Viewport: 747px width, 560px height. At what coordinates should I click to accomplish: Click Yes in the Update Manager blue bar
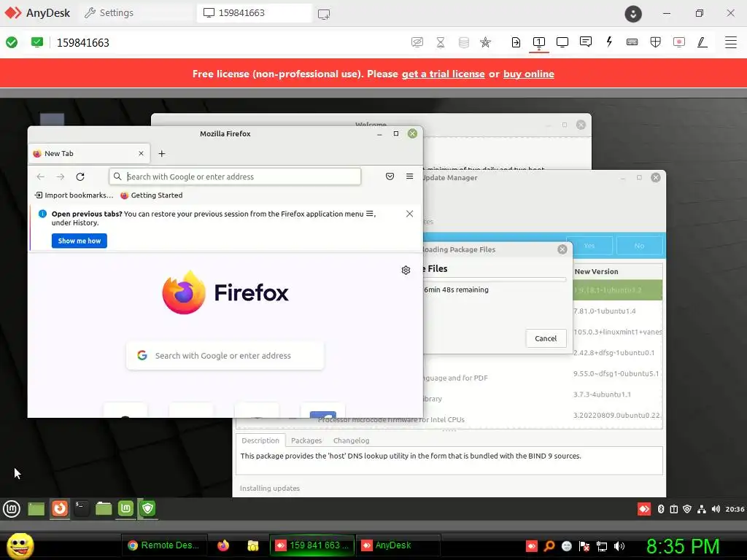(589, 246)
